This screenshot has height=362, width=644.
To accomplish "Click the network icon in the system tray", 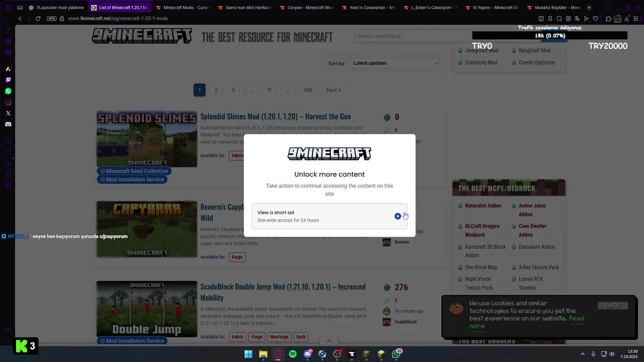I will [604, 354].
